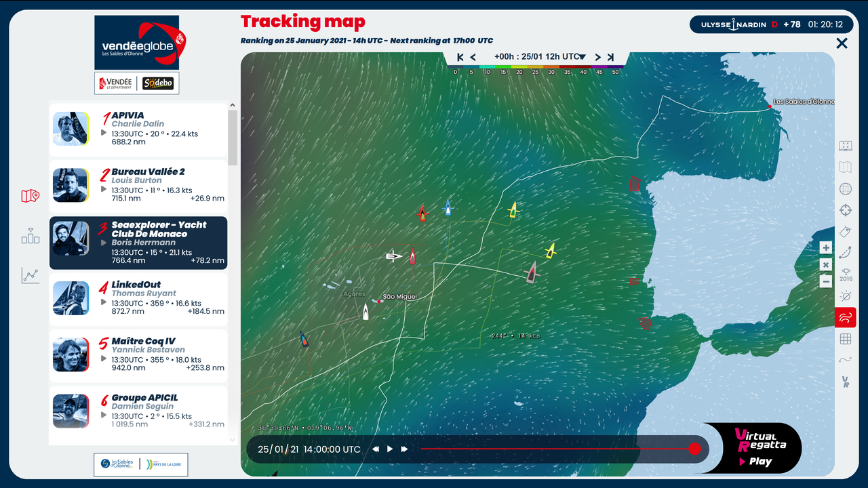The height and width of the screenshot is (488, 868).
Task: Select the APIVIA boat name
Action: (x=128, y=116)
